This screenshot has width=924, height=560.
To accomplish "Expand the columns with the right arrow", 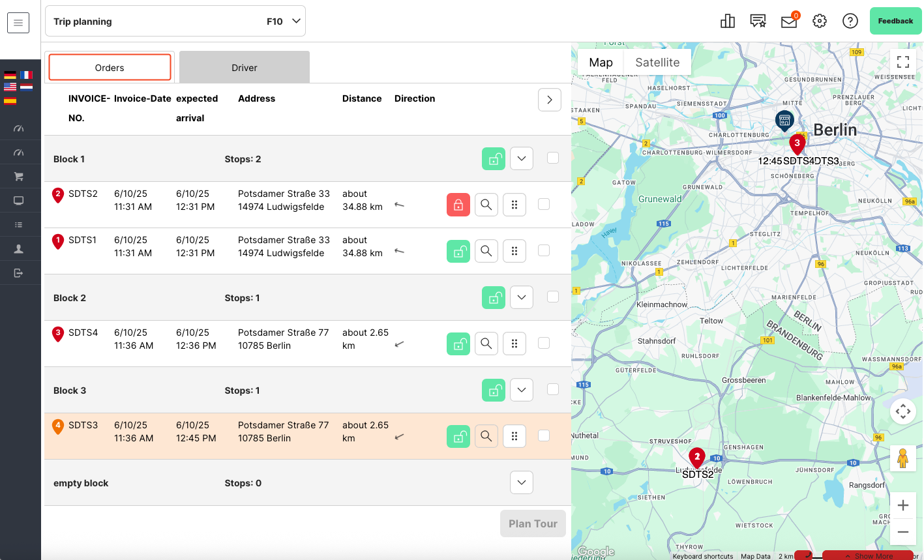I will [550, 100].
